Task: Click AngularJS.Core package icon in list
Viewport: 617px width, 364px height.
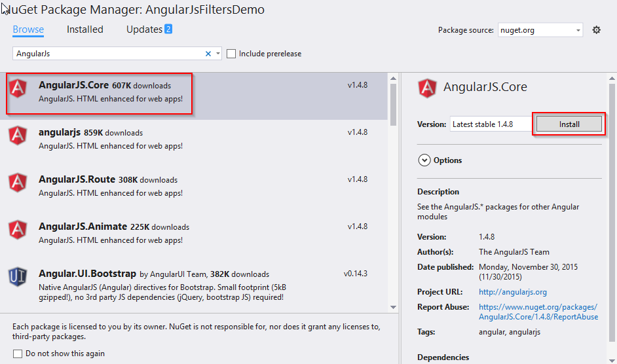Action: pos(18,88)
